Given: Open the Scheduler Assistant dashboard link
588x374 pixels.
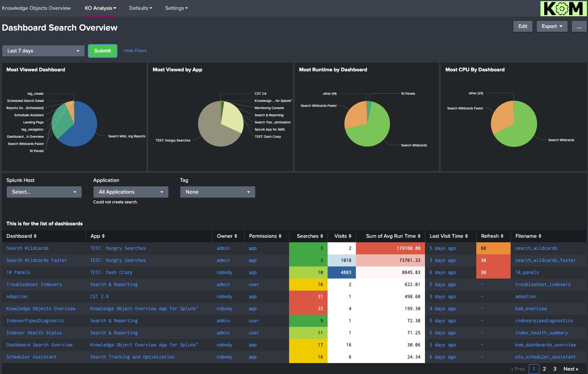Looking at the screenshot, I should point(31,357).
